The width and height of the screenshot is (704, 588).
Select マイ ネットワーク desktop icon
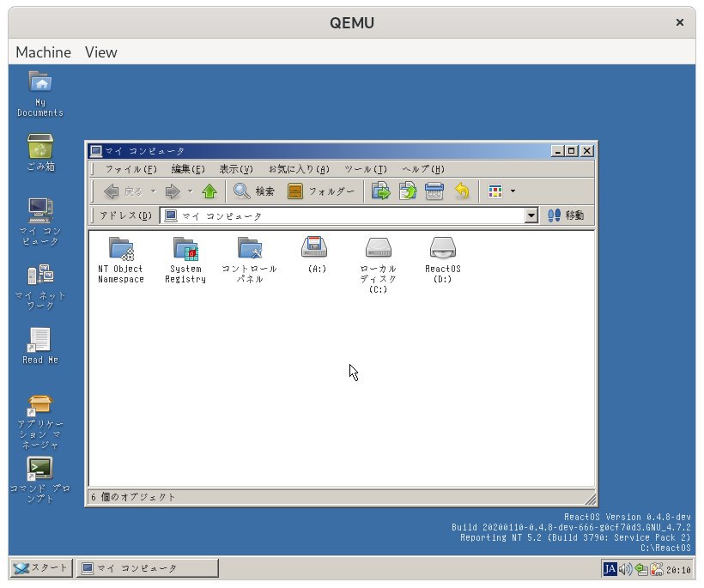[40, 288]
